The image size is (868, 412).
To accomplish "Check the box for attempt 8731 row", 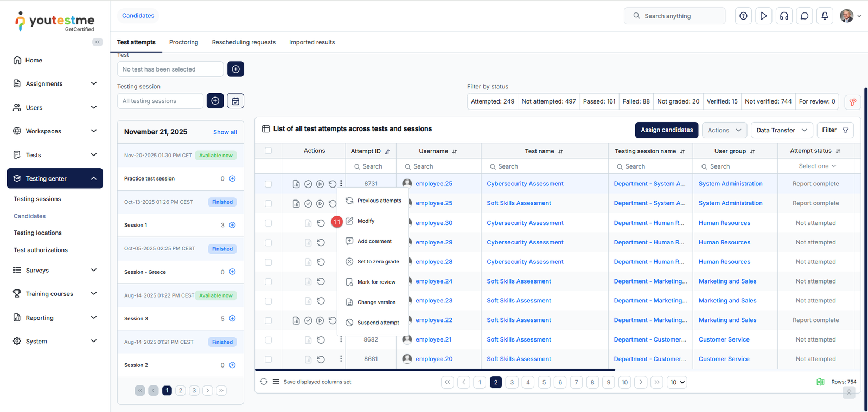I will pos(268,184).
